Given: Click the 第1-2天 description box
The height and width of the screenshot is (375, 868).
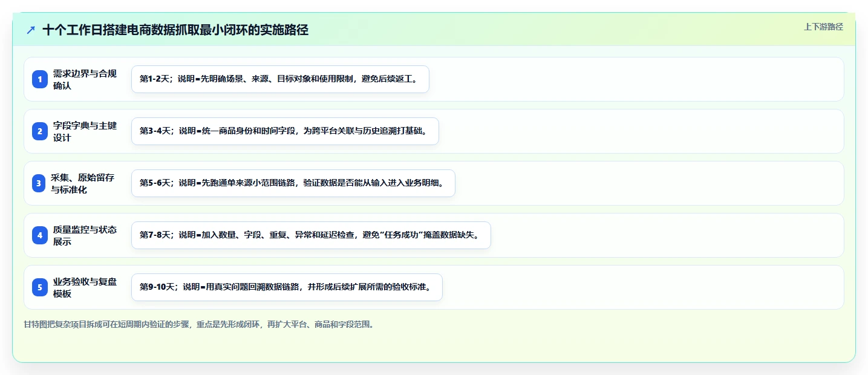Looking at the screenshot, I should coord(280,79).
